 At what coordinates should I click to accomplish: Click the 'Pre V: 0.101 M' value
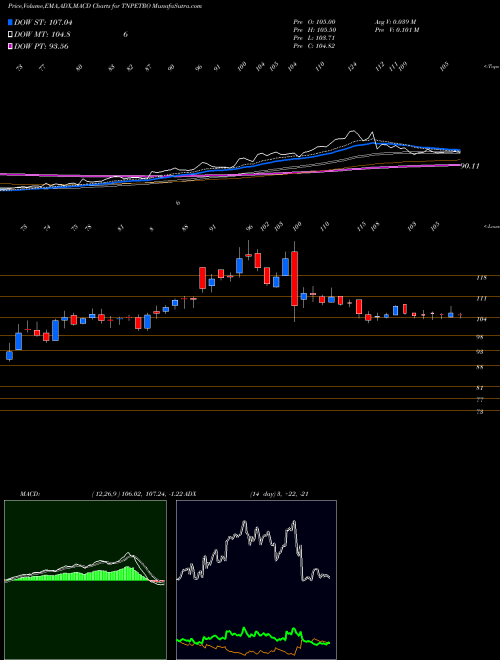[x=396, y=30]
